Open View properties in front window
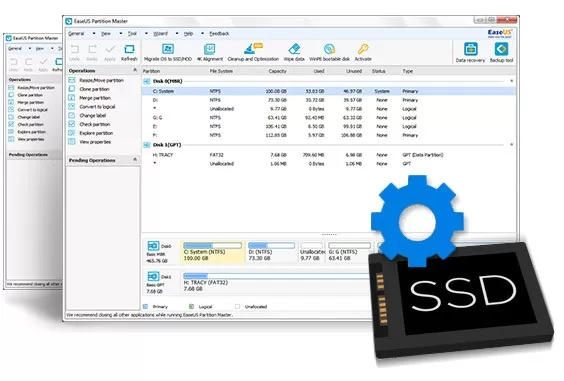Screen dimensions: 564x381 pyautogui.click(x=90, y=142)
